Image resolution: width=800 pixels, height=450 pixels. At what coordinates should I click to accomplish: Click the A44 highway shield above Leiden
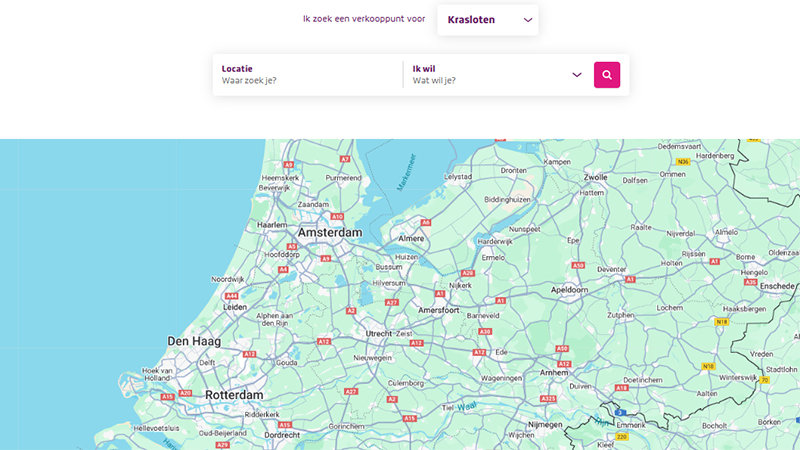pos(232,296)
